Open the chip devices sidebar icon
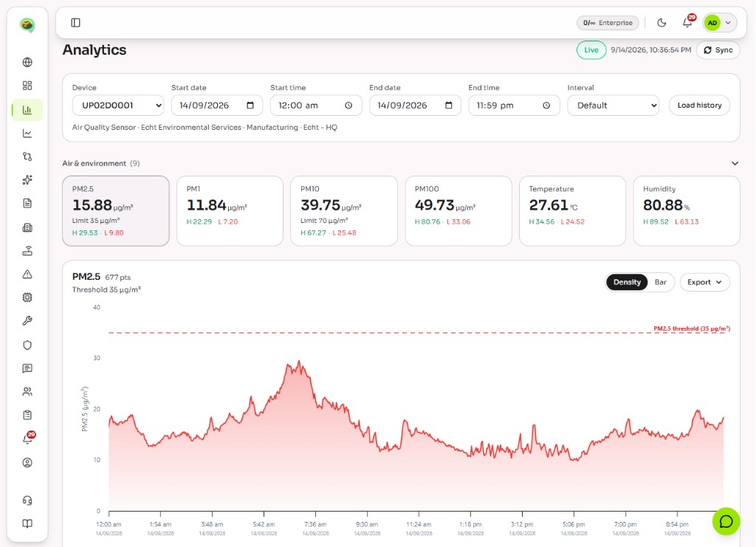 [x=27, y=297]
